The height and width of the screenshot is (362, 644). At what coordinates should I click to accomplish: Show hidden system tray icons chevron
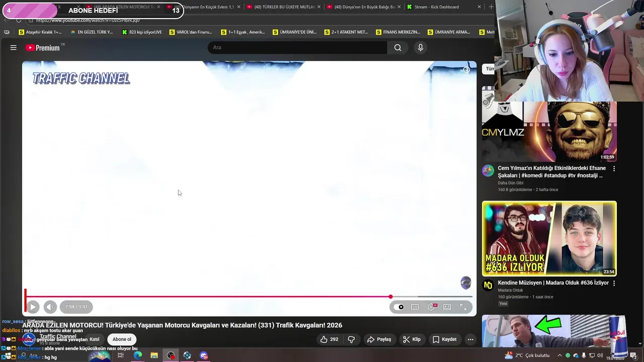coord(559,355)
